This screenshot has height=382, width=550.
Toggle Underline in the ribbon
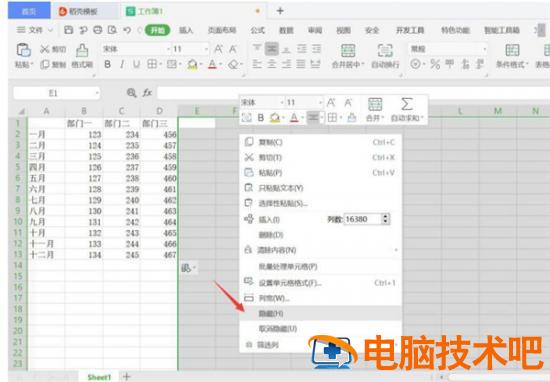136,64
